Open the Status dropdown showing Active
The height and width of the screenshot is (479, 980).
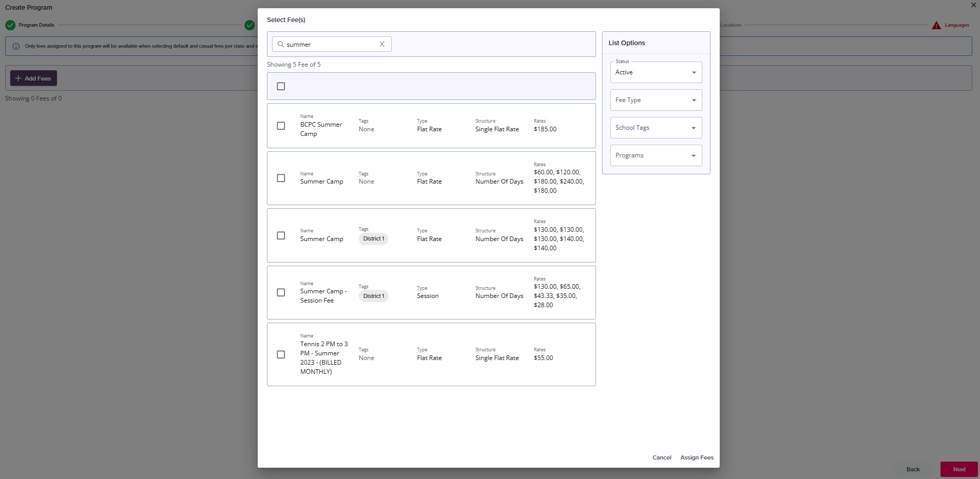(656, 72)
